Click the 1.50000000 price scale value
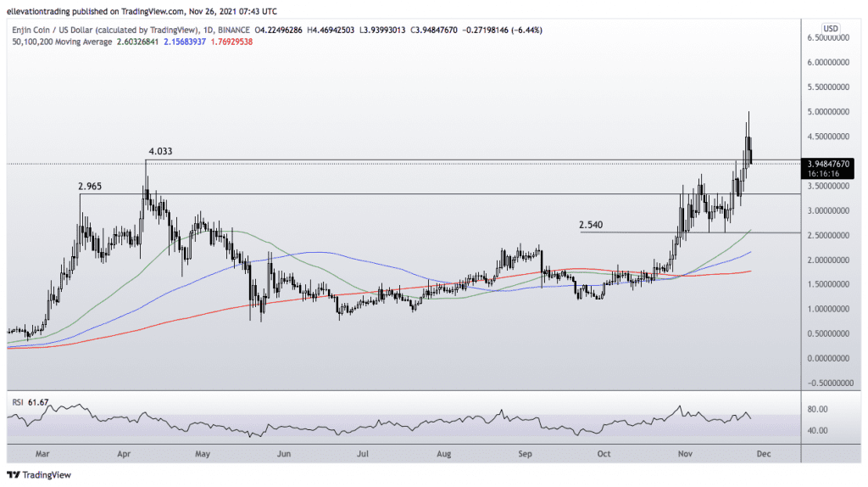The height and width of the screenshot is (487, 868). (828, 284)
